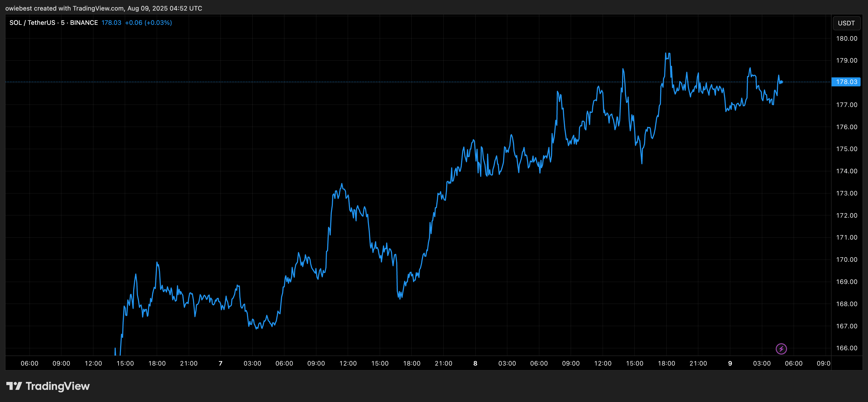Image resolution: width=868 pixels, height=402 pixels.
Task: Click the owiebest created with TradingView caption
Action: [104, 8]
